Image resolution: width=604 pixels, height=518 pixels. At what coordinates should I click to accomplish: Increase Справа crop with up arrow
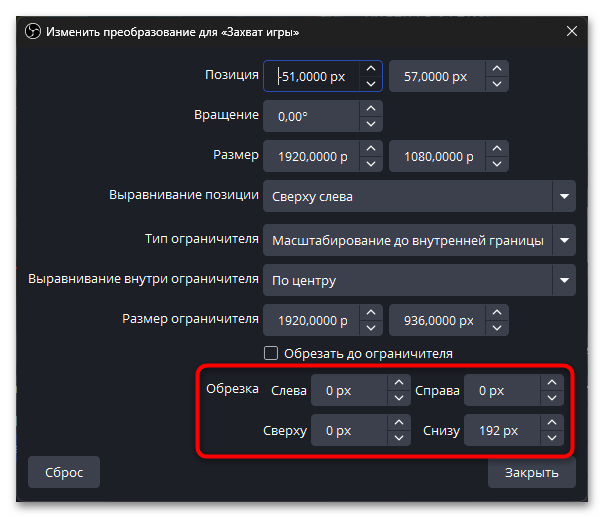click(x=552, y=382)
